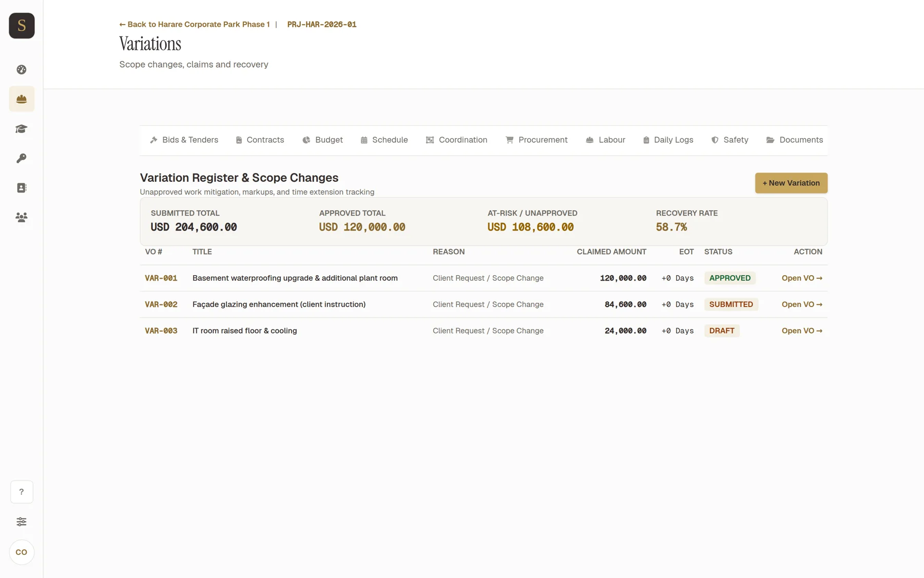
Task: Open the CO user avatar menu
Action: (x=22, y=552)
